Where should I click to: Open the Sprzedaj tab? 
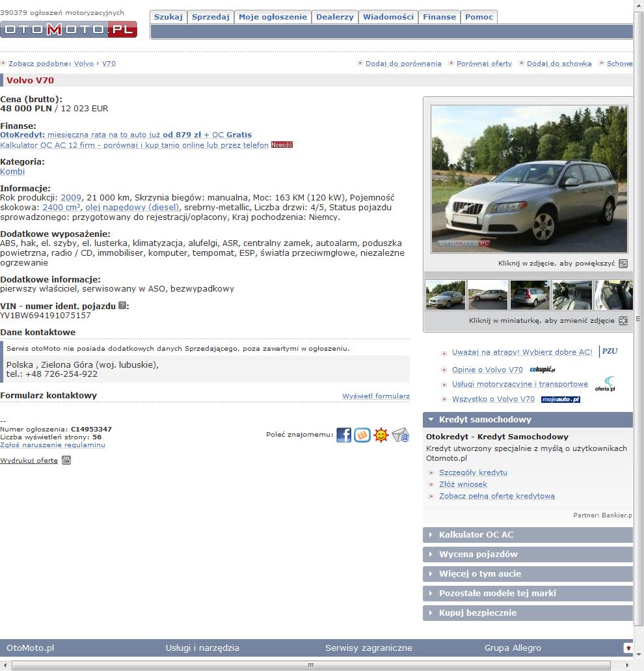pos(211,17)
